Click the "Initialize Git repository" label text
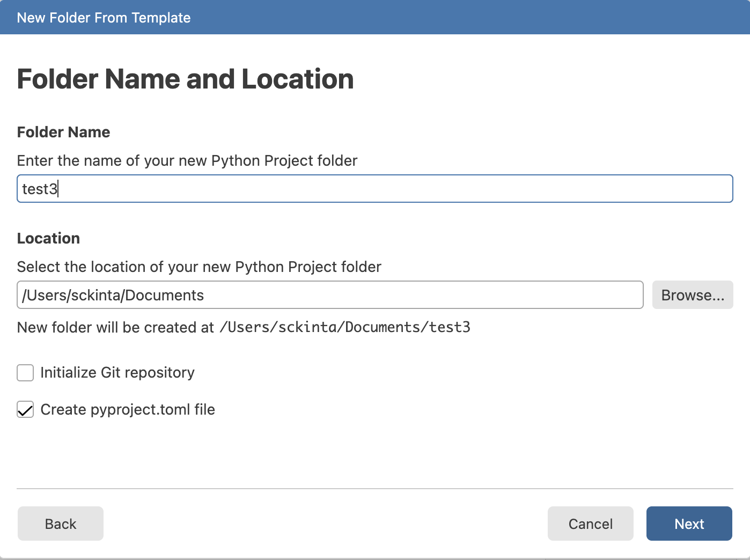 pos(117,373)
